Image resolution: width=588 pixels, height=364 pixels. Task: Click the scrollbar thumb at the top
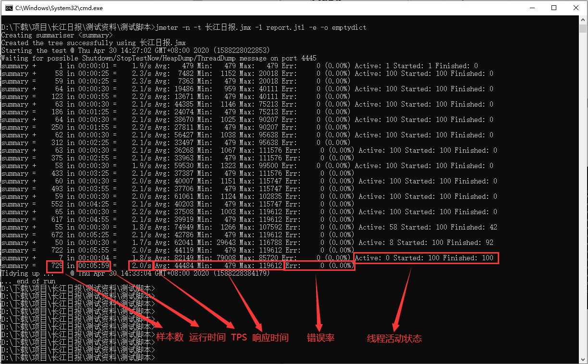click(x=584, y=29)
